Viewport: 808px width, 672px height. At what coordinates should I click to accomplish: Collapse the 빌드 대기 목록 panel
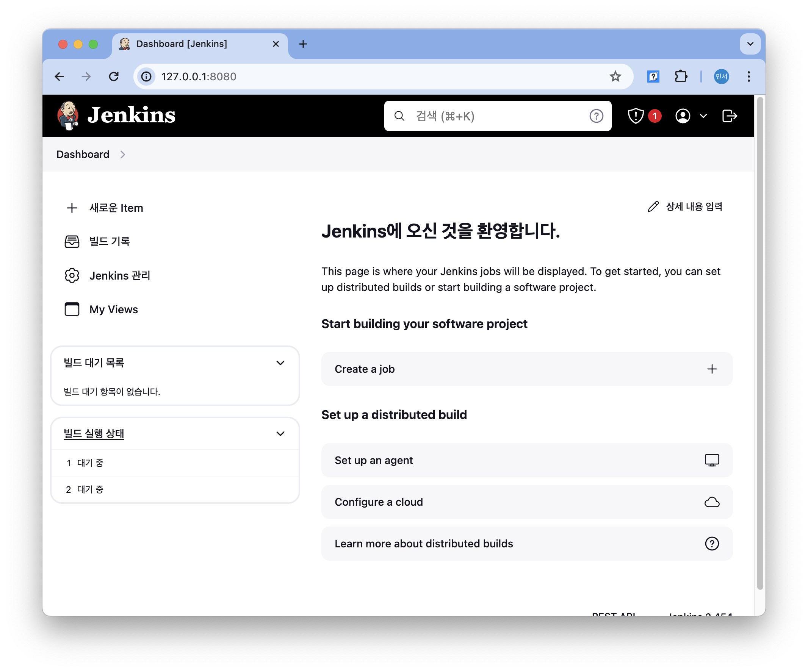coord(280,363)
